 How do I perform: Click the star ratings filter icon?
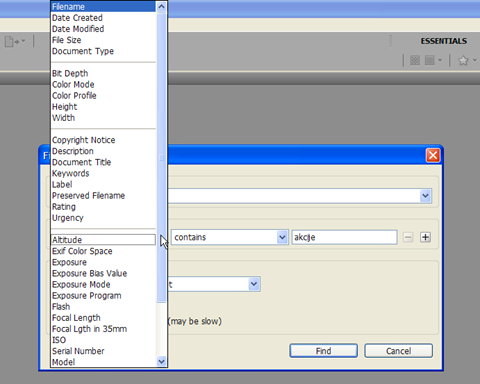[467, 60]
